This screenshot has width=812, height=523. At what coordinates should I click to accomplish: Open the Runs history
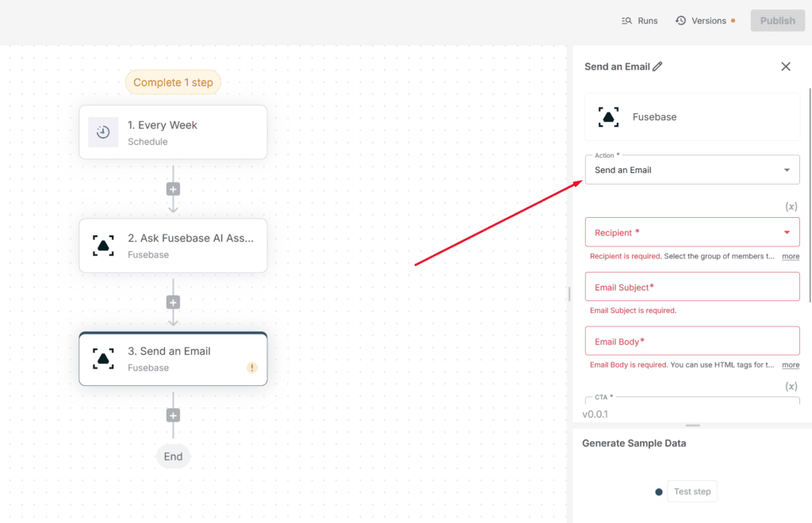640,21
